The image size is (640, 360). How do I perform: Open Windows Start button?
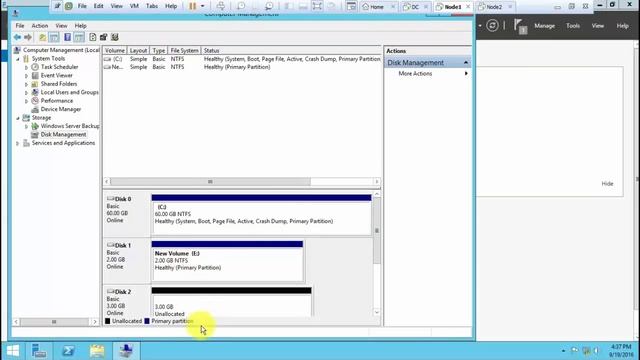pyautogui.click(x=13, y=351)
